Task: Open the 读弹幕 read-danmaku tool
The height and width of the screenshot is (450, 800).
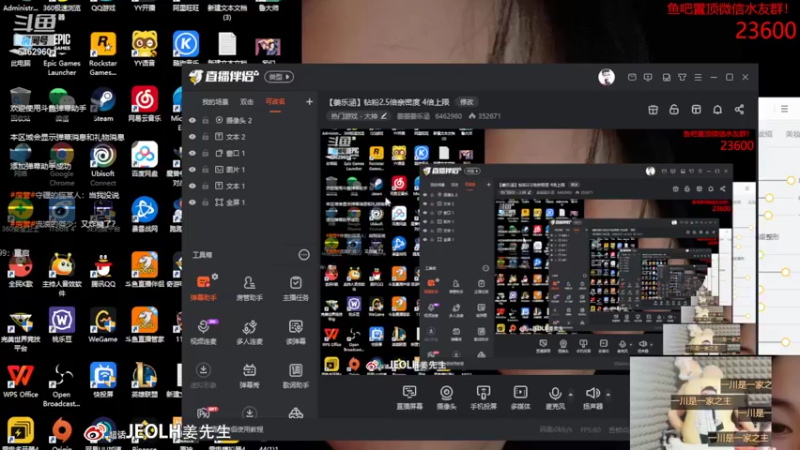Action: point(295,332)
